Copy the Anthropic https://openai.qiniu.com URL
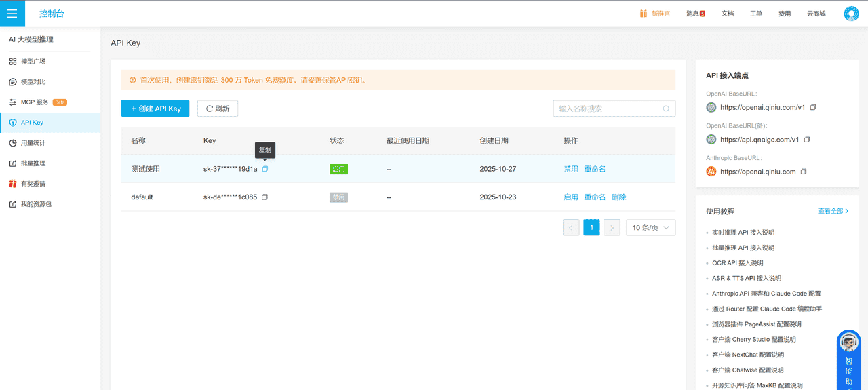This screenshot has width=868, height=390. pos(804,172)
